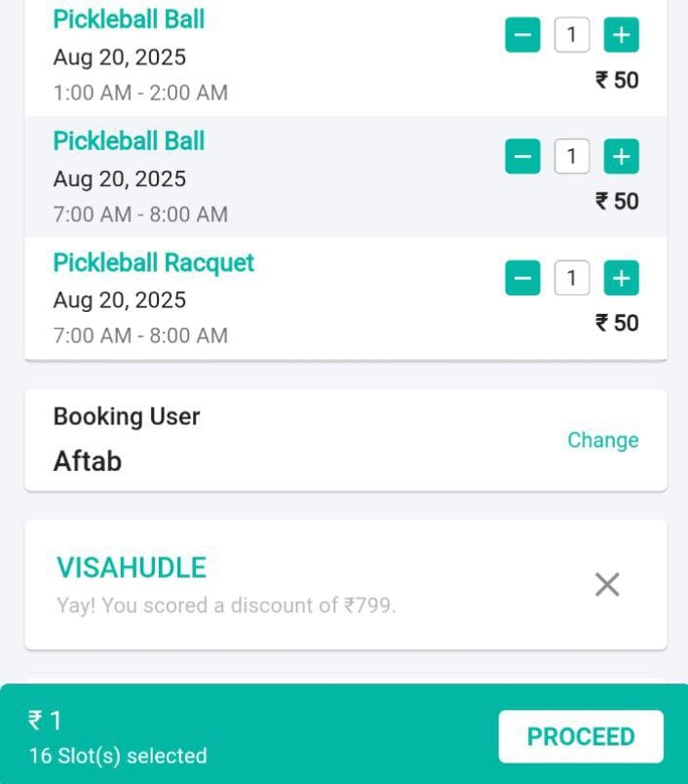This screenshot has height=784, width=688.
Task: Tap the 16 Slot(s) selected summary
Action: pos(118,756)
